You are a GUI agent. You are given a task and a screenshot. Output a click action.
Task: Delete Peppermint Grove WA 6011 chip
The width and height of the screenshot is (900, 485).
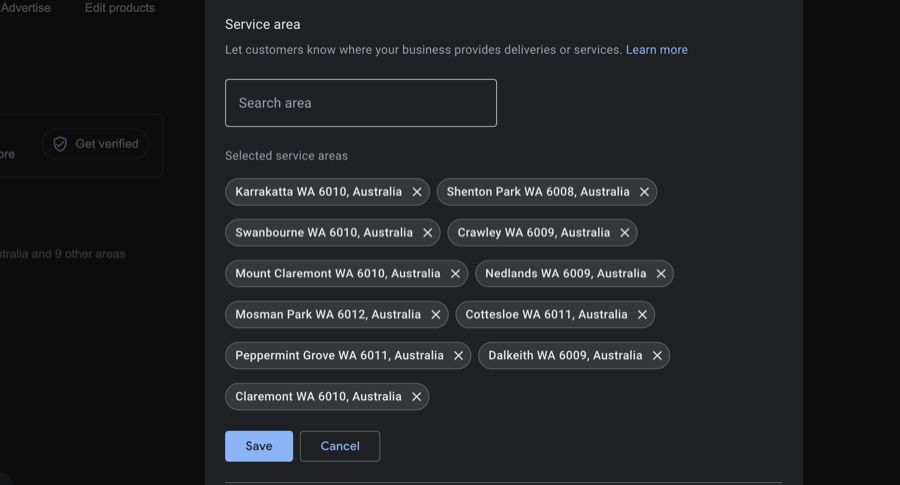point(458,356)
